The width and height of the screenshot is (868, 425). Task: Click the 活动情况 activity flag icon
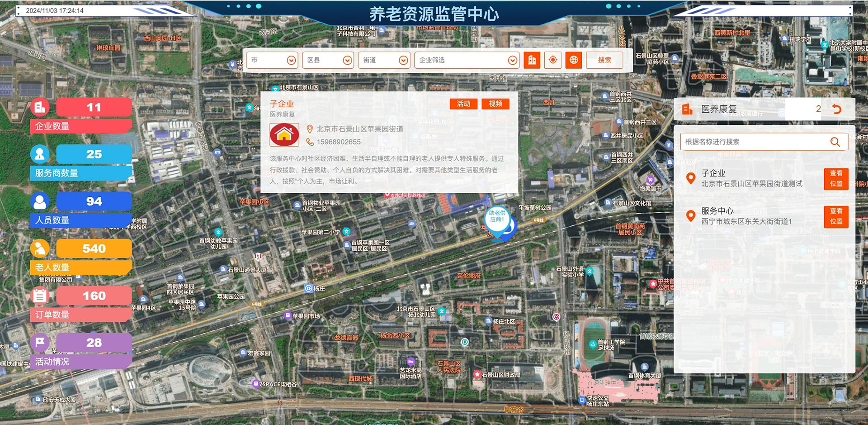(40, 343)
